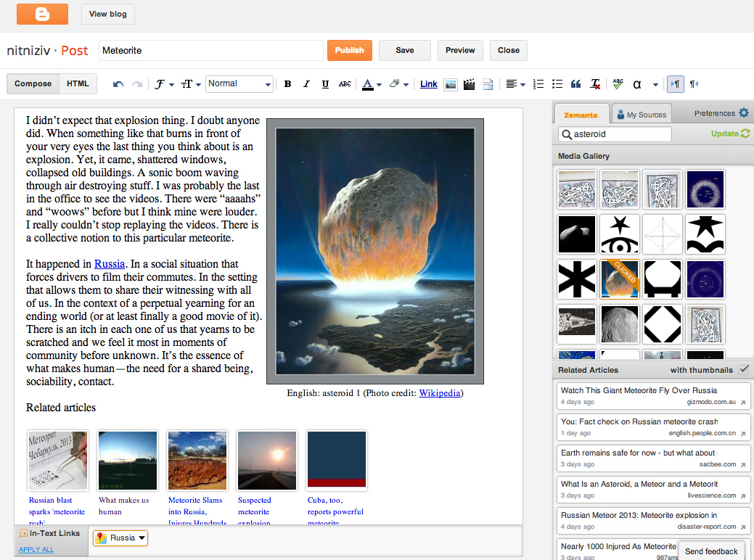Toggle bold formatting
The image size is (754, 560).
pos(287,84)
